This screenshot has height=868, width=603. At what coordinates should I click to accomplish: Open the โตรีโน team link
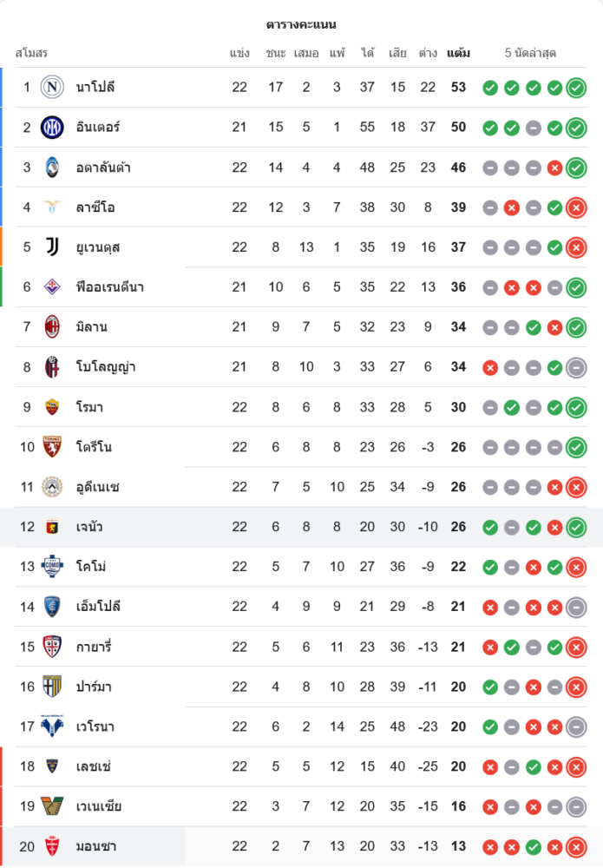94,446
